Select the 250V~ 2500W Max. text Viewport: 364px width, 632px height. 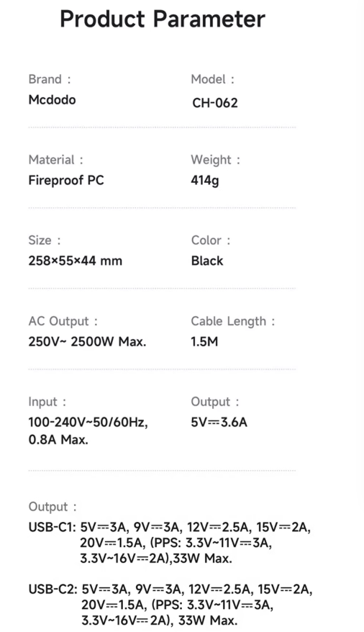pos(87,341)
